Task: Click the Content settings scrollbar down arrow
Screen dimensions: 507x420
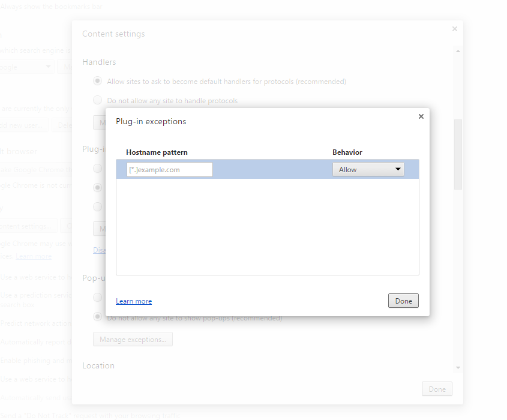Action: [458, 367]
